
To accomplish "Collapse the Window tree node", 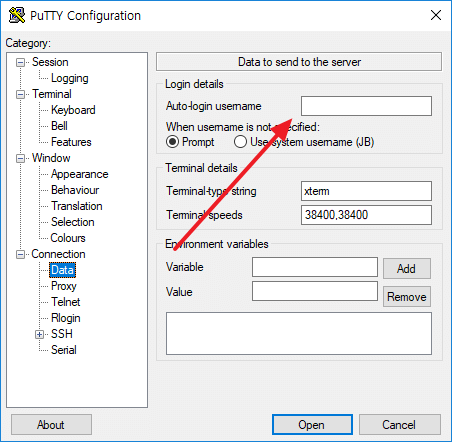I will (x=20, y=158).
